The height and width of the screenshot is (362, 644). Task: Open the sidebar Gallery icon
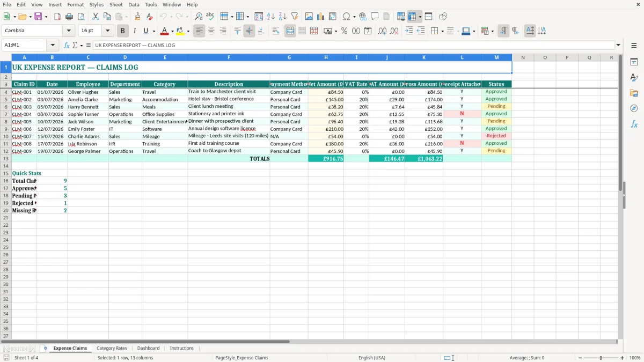tap(634, 93)
